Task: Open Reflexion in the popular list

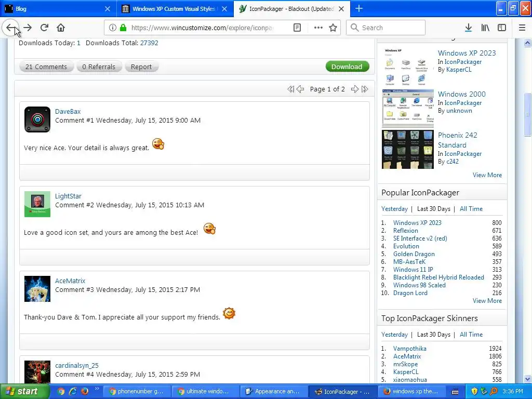Action: click(405, 230)
